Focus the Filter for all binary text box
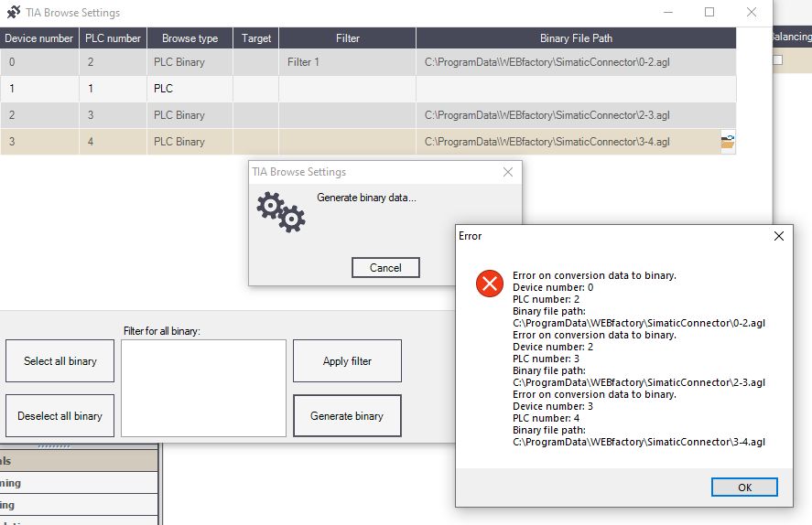 (203, 388)
